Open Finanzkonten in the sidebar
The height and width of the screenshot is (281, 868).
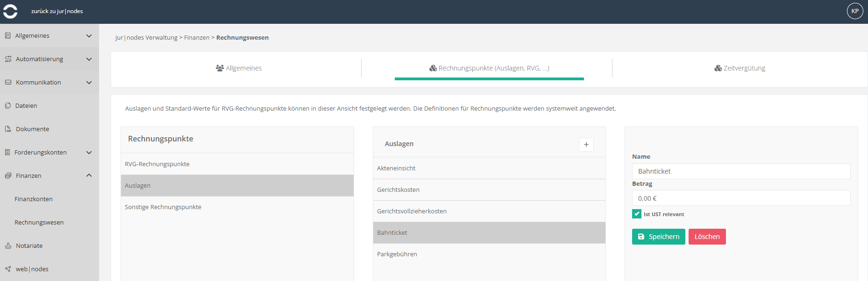click(x=34, y=199)
